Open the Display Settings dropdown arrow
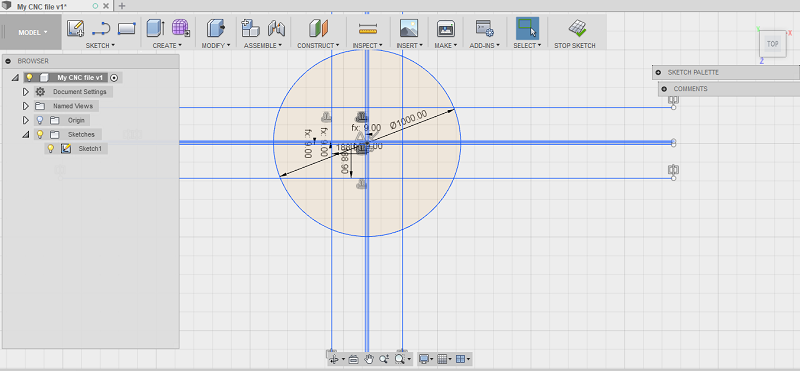This screenshot has width=800, height=371. (432, 359)
